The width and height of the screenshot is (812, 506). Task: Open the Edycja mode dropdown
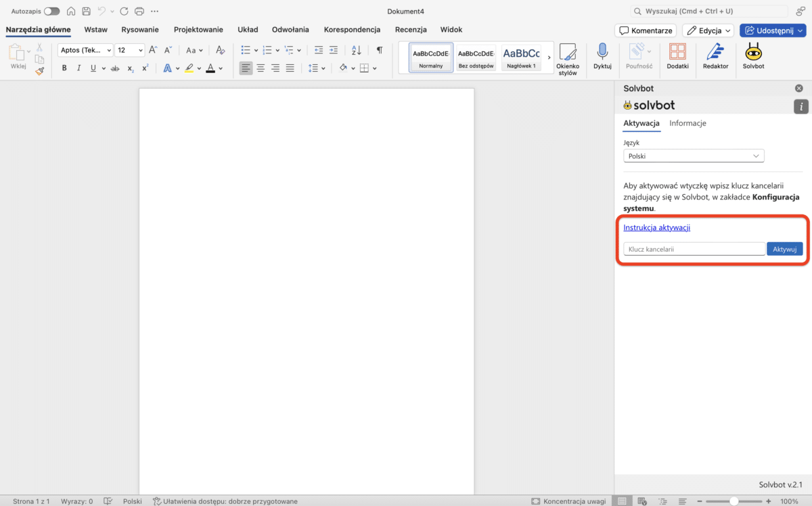pos(708,30)
